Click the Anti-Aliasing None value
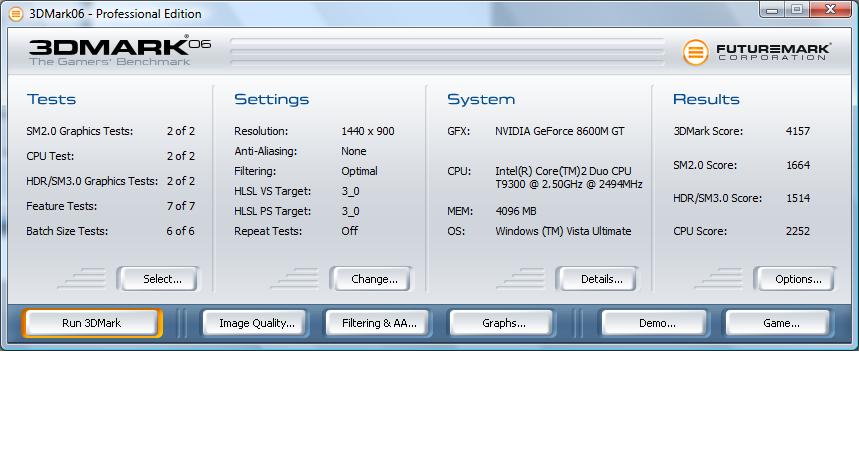The width and height of the screenshot is (859, 450). coord(354,151)
